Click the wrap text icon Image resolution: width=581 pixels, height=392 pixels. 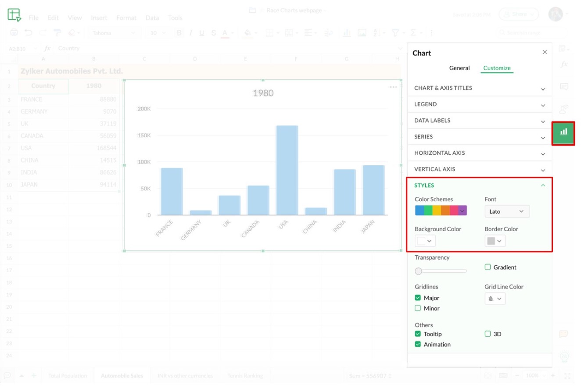pos(329,33)
